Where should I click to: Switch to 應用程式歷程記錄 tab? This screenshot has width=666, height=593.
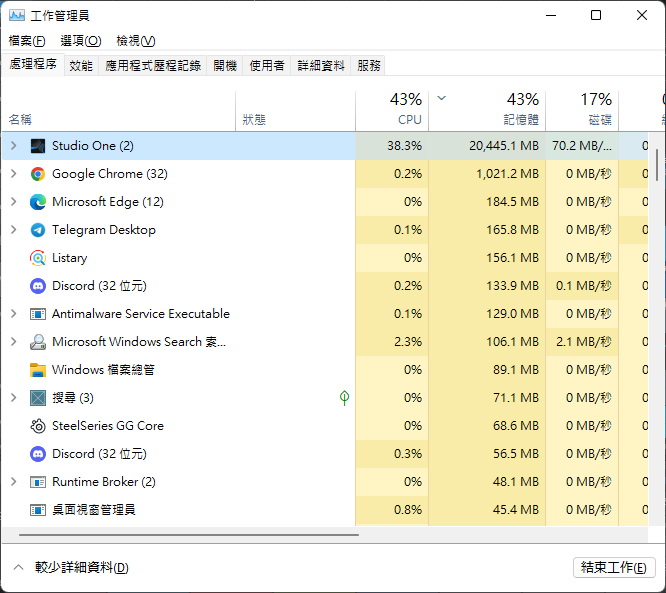coord(153,65)
